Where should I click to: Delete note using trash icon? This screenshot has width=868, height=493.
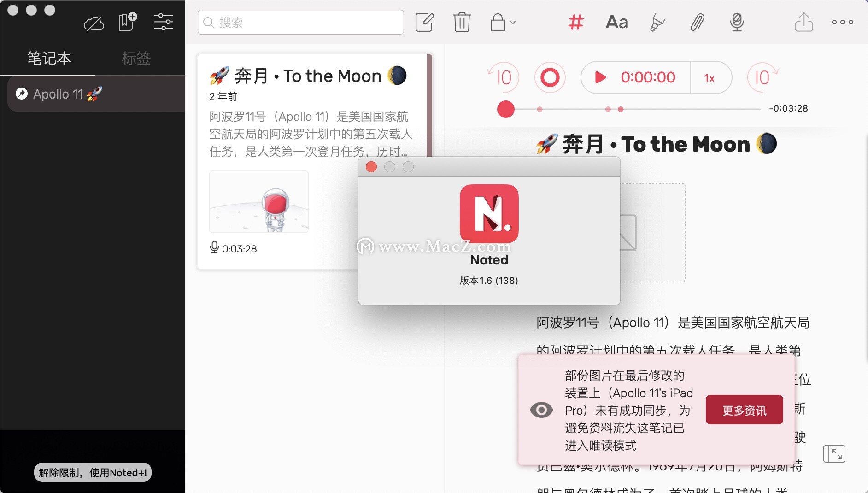[462, 22]
